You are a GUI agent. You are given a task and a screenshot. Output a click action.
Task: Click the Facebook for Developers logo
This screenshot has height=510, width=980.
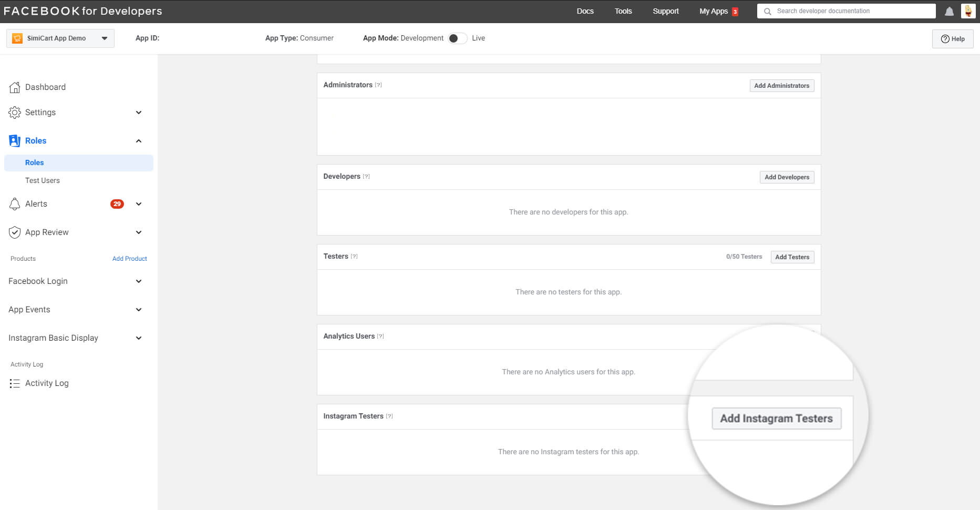coord(82,11)
